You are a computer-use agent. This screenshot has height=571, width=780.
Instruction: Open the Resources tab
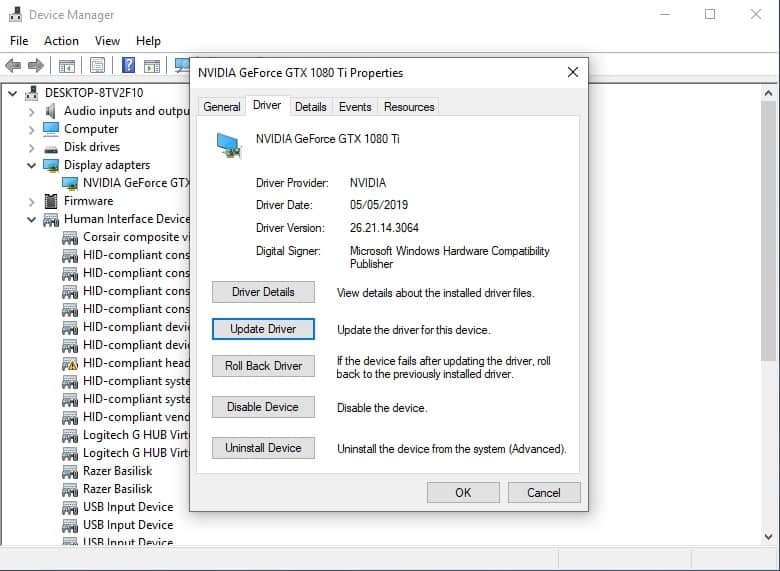pos(409,106)
